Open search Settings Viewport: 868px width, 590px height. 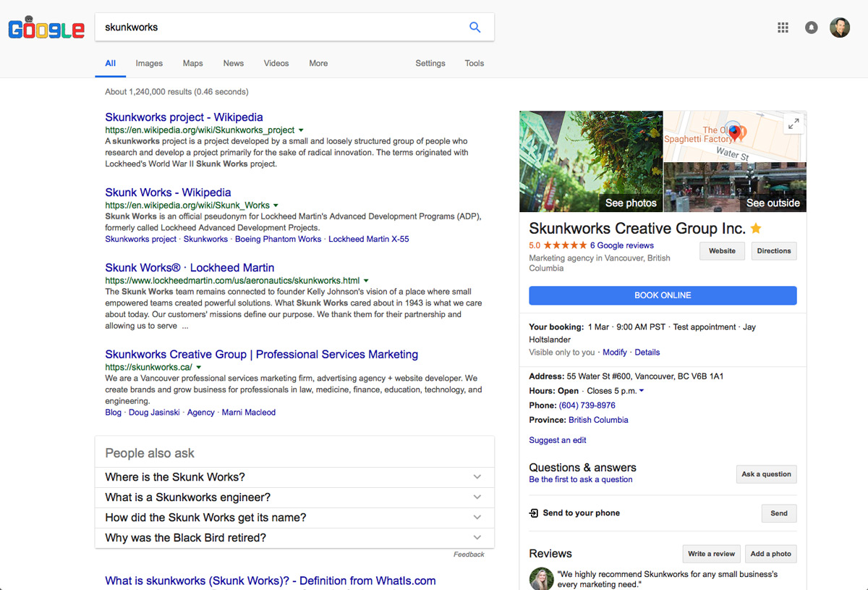point(430,64)
